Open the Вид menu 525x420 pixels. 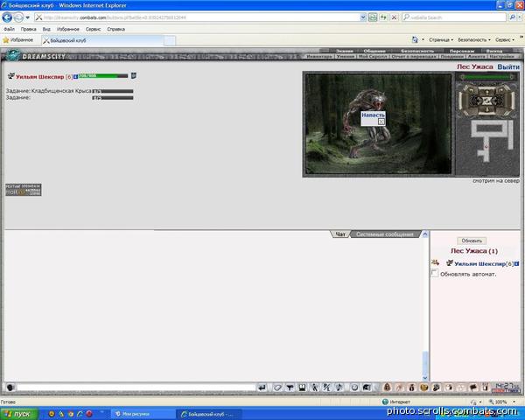[46, 29]
